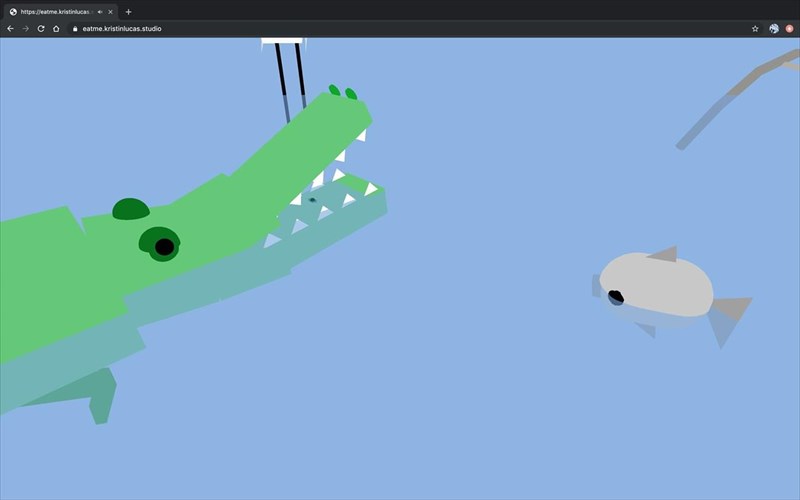Mute the tab using the speaker icon

pos(100,12)
